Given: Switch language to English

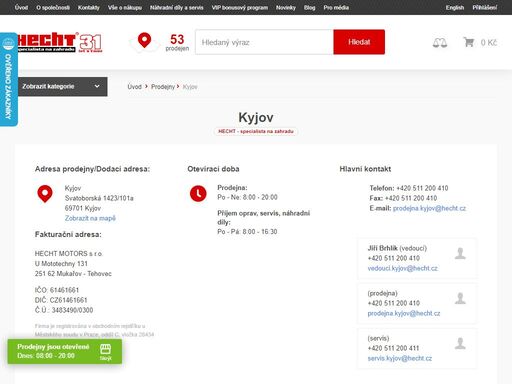Looking at the screenshot, I should click(455, 7).
